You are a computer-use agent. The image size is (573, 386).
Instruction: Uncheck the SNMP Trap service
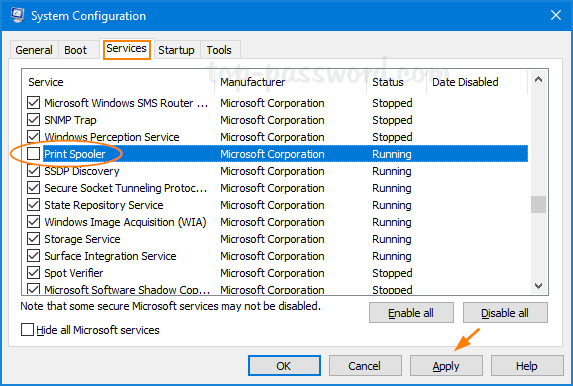click(x=33, y=120)
